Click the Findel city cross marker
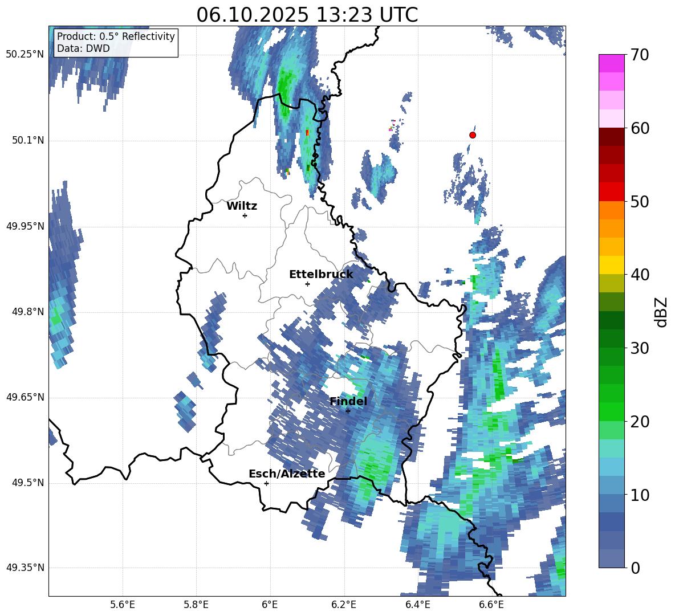The image size is (675, 616). (348, 411)
